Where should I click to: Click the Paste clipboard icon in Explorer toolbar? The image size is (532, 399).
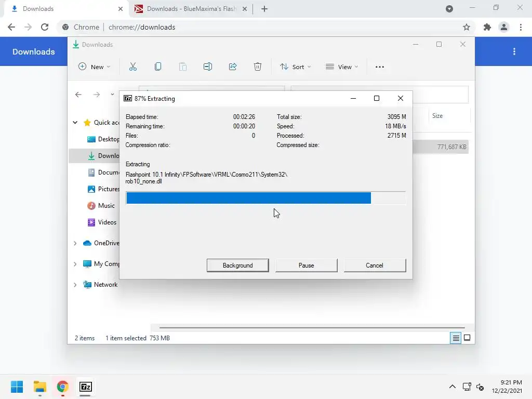point(182,67)
